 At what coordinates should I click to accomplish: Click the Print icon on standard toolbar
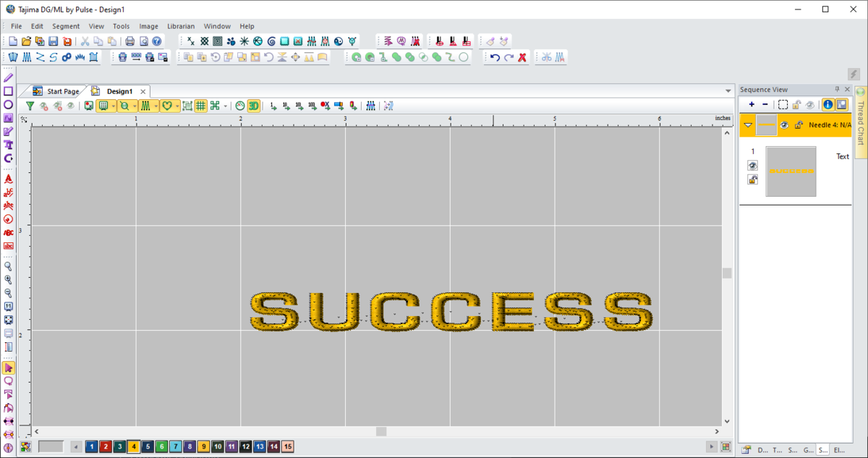[x=130, y=41]
